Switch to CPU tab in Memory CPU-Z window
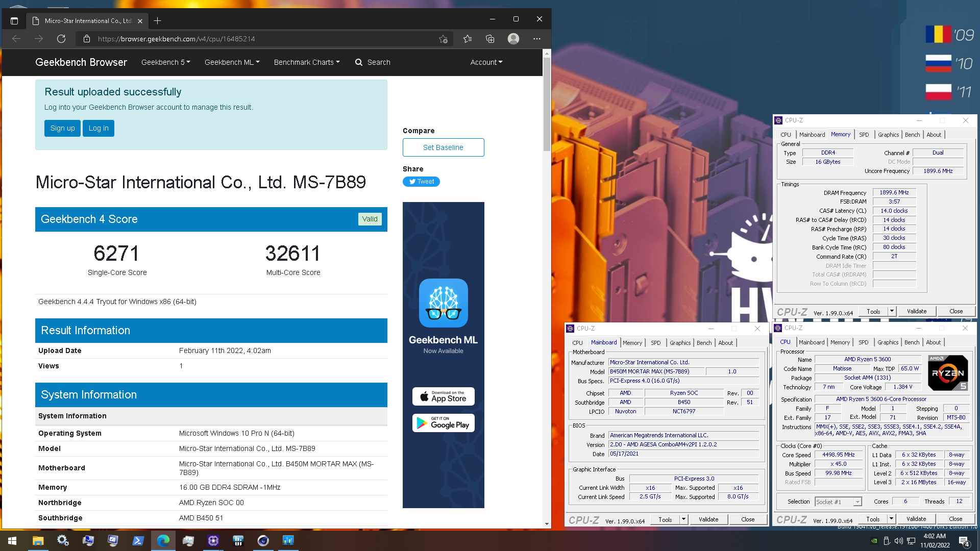This screenshot has width=980, height=551. point(786,135)
